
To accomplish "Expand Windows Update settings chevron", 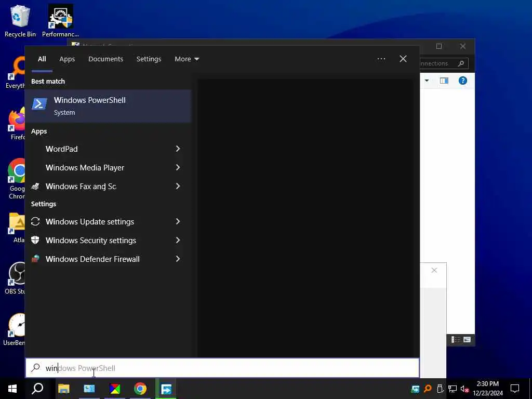I will pos(178,221).
